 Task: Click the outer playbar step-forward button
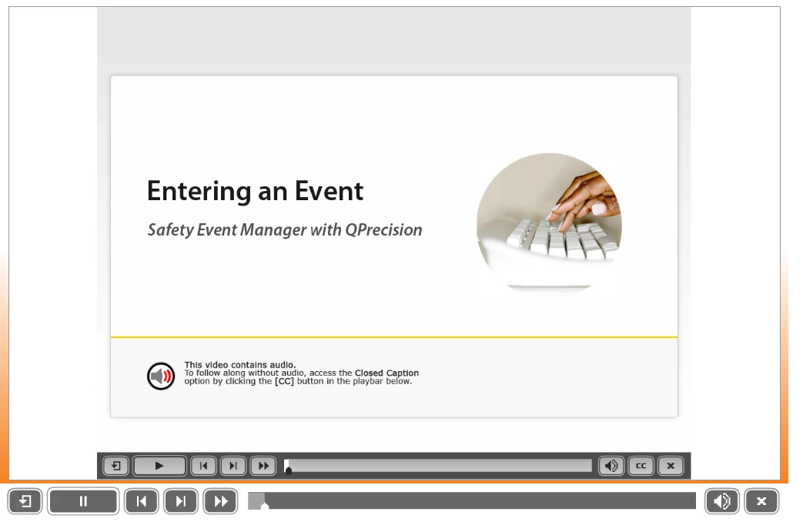coord(181,501)
